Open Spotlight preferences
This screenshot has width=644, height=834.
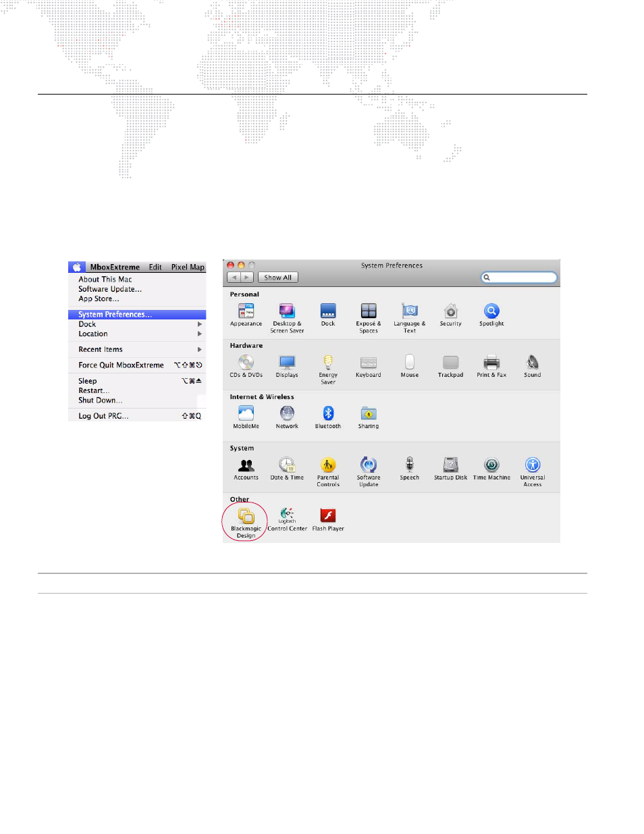(491, 315)
